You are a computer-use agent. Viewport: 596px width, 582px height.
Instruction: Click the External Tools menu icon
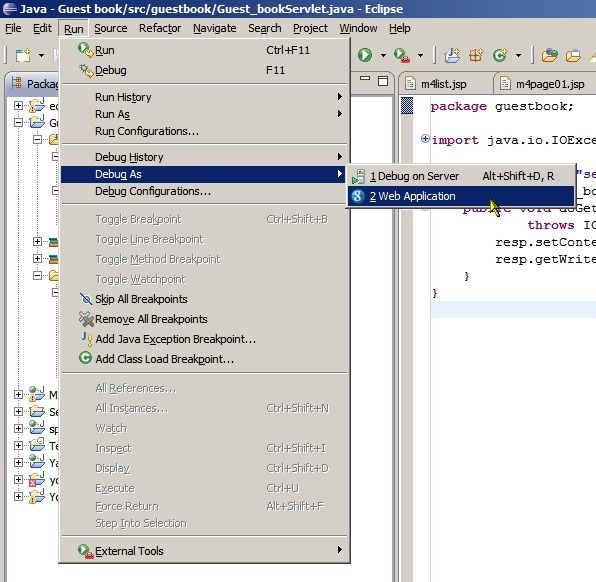[86, 551]
